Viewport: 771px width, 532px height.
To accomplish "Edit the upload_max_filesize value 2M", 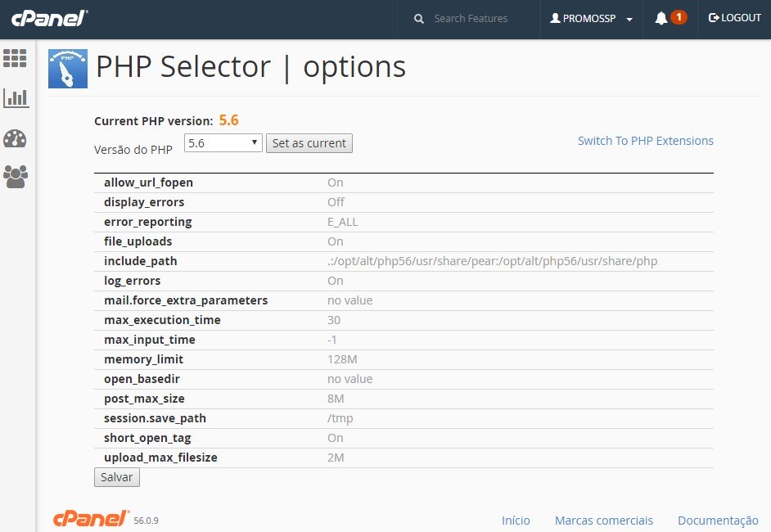I will [336, 458].
